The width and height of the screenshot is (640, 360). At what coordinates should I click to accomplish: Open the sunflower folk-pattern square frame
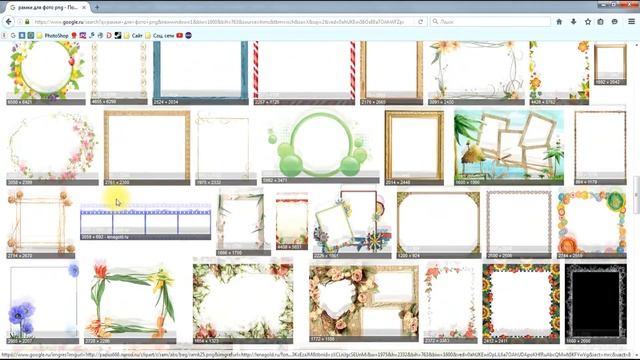pyautogui.click(x=521, y=304)
